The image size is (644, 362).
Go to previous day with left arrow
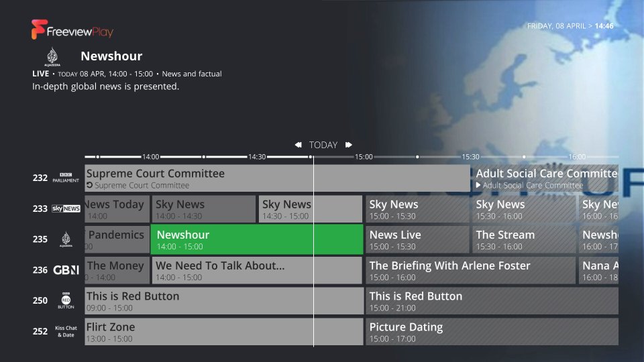[298, 145]
